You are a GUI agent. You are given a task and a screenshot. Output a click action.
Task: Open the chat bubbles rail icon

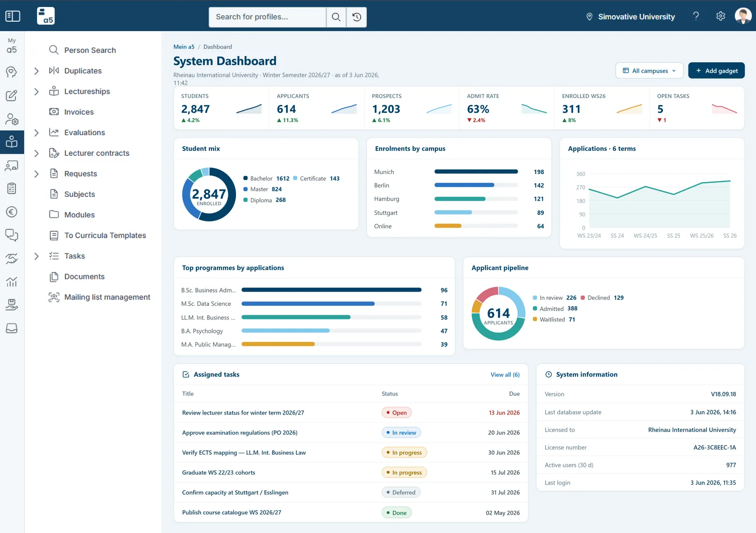click(x=12, y=235)
